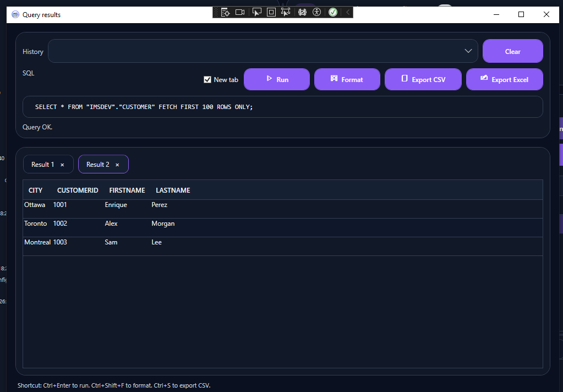Toggle display layout adorners square icon
This screenshot has width=563, height=392.
pos(271,13)
